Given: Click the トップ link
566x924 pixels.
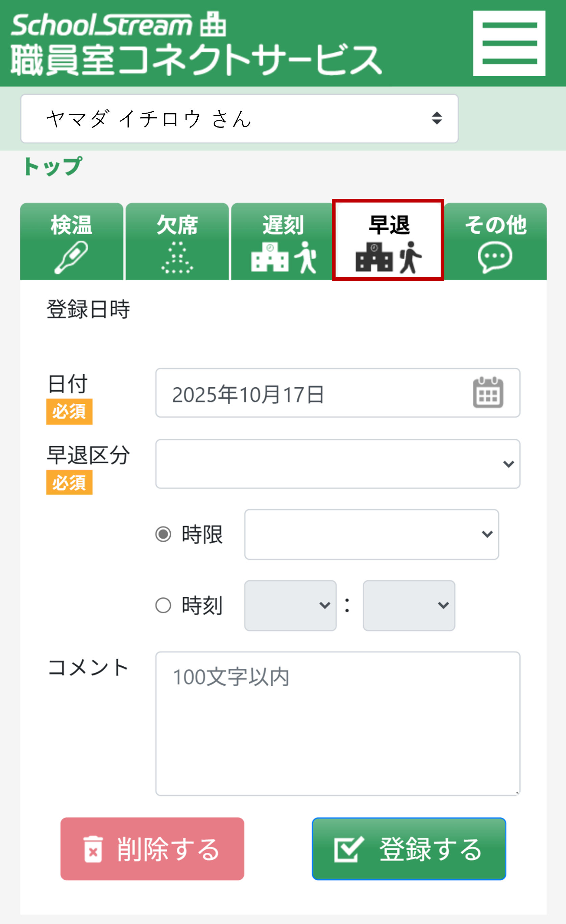Looking at the screenshot, I should pos(52,166).
